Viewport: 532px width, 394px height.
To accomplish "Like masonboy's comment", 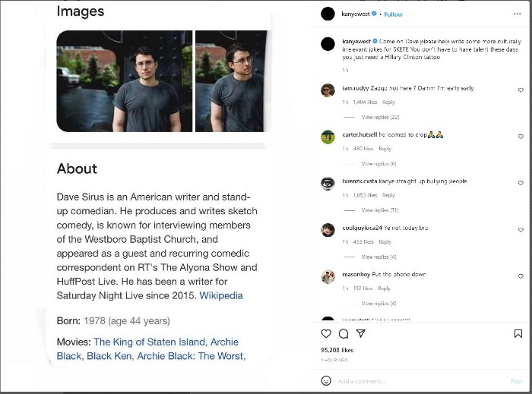I will pos(521,276).
